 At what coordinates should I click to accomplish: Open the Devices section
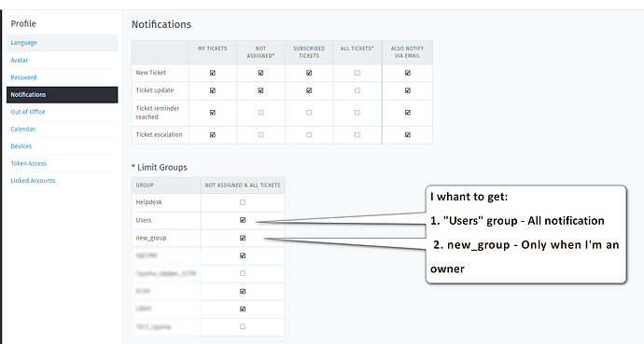pos(21,146)
